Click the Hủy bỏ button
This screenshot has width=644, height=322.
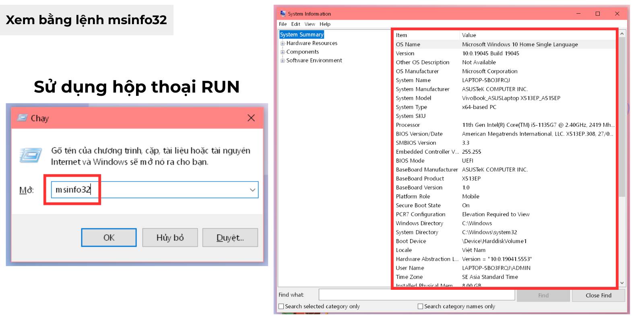point(170,237)
